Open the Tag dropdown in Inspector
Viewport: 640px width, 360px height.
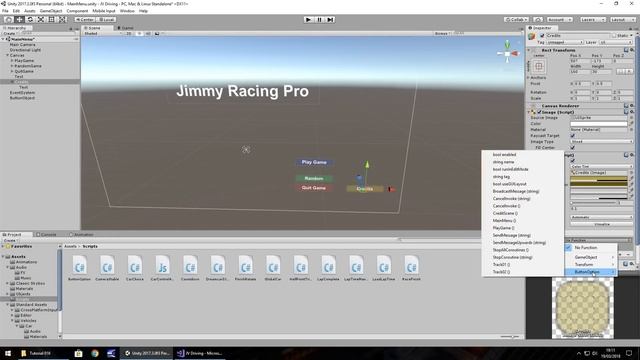point(565,42)
